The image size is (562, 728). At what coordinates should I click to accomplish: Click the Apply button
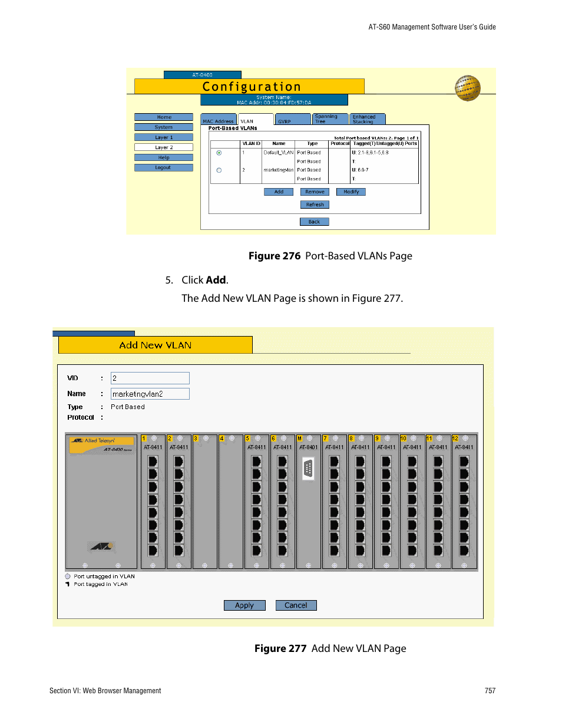click(x=244, y=605)
